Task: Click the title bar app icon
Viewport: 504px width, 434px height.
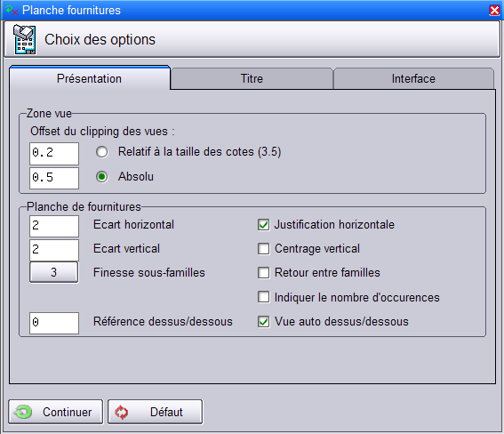Action: [x=12, y=11]
